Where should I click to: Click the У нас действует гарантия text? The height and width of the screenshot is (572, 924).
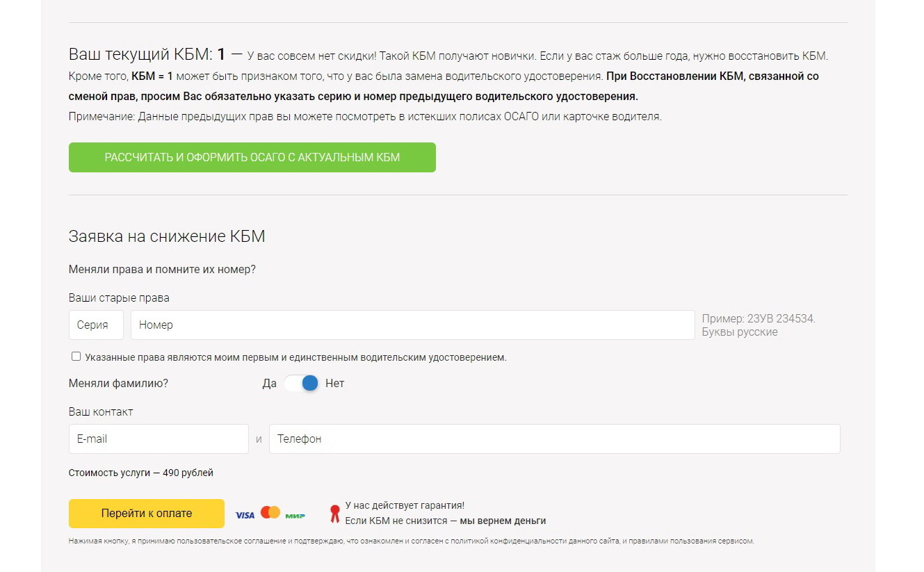click(x=405, y=505)
